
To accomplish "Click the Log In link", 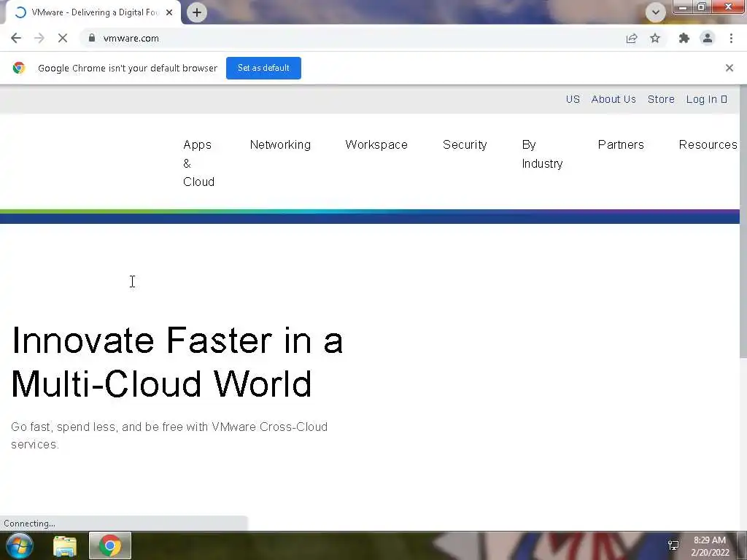I will (706, 99).
